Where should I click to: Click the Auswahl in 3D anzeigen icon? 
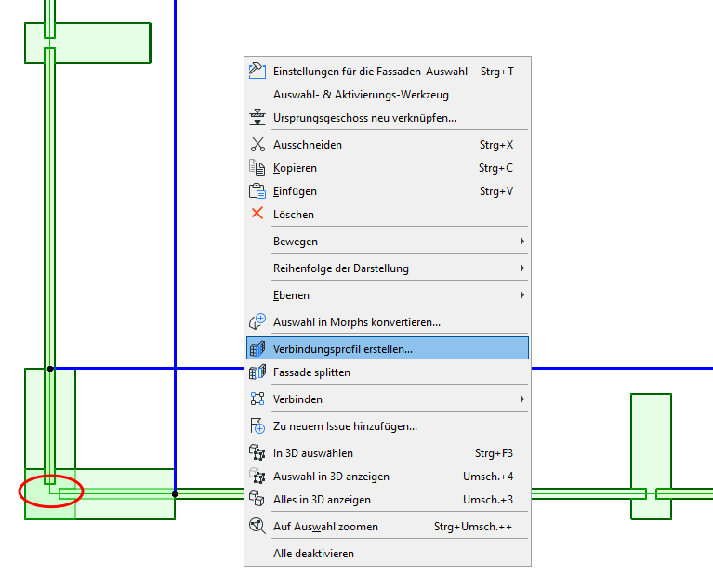[x=257, y=477]
